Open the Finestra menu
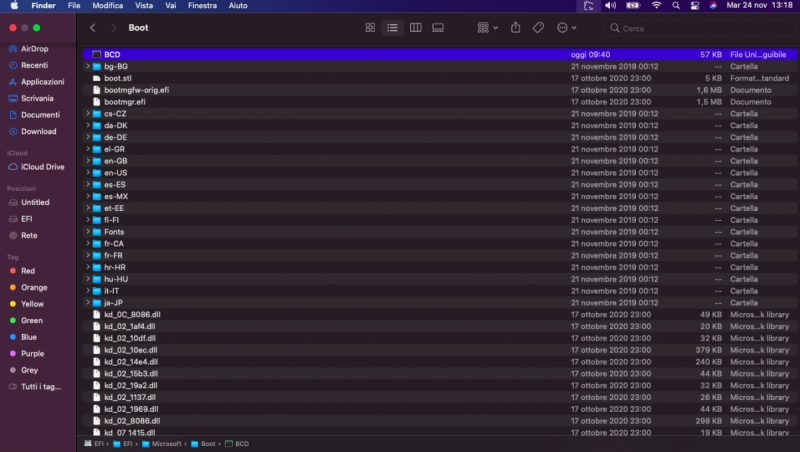This screenshot has height=452, width=800. [202, 6]
